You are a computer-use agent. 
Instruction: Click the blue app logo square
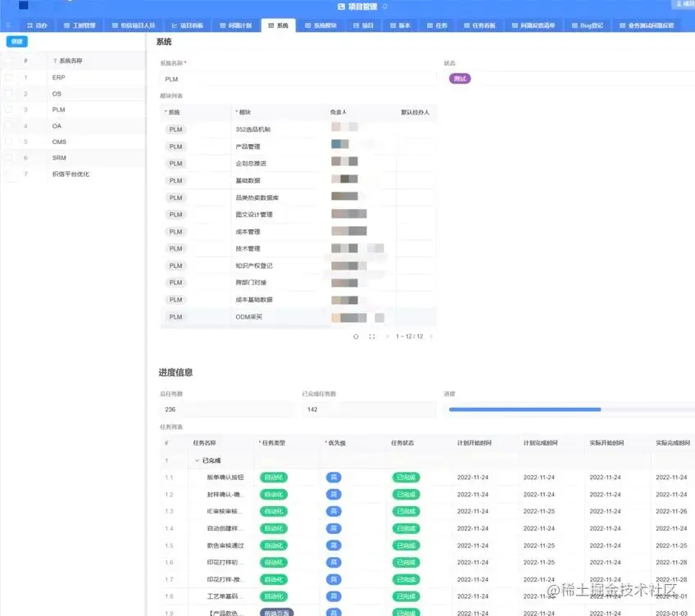(x=24, y=5)
